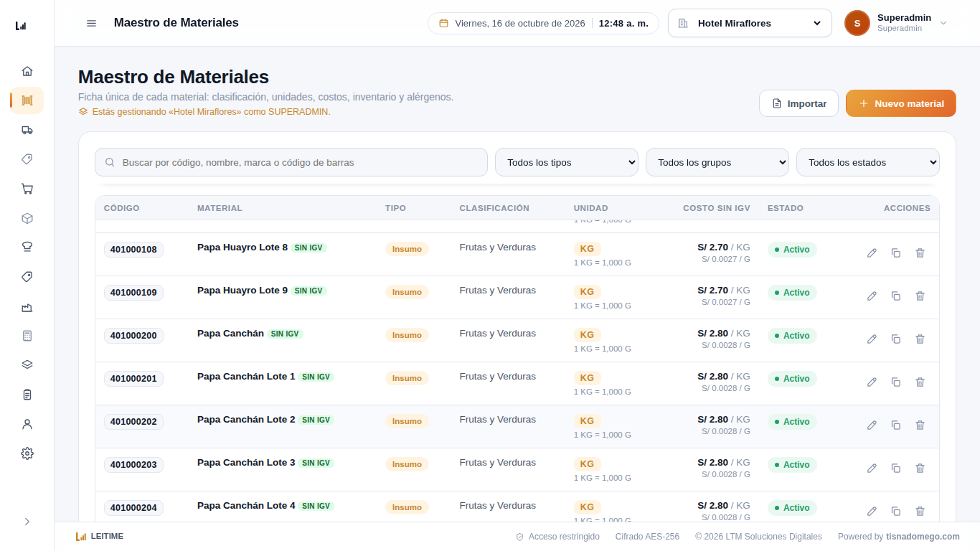Open the shopping cart icon in sidebar
This screenshot has height=551, width=980.
27,189
